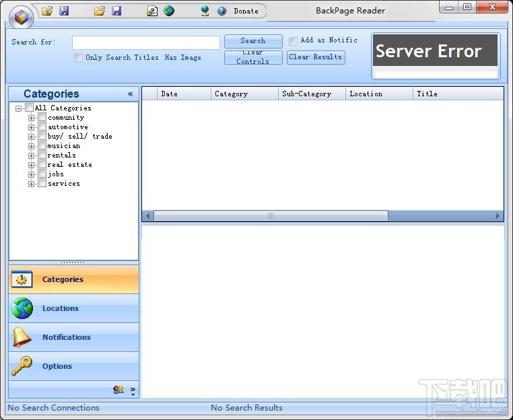Click the horizontal scrollbar thumb

[271, 216]
